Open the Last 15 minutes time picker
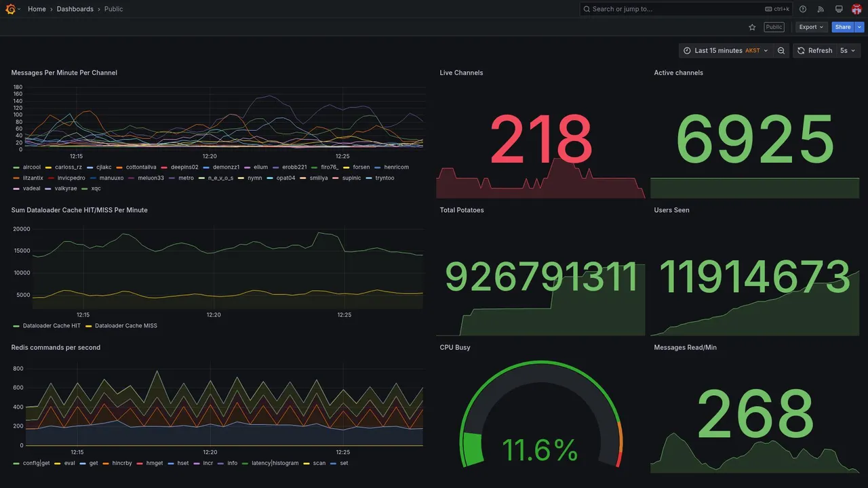The height and width of the screenshot is (488, 868). tap(726, 51)
